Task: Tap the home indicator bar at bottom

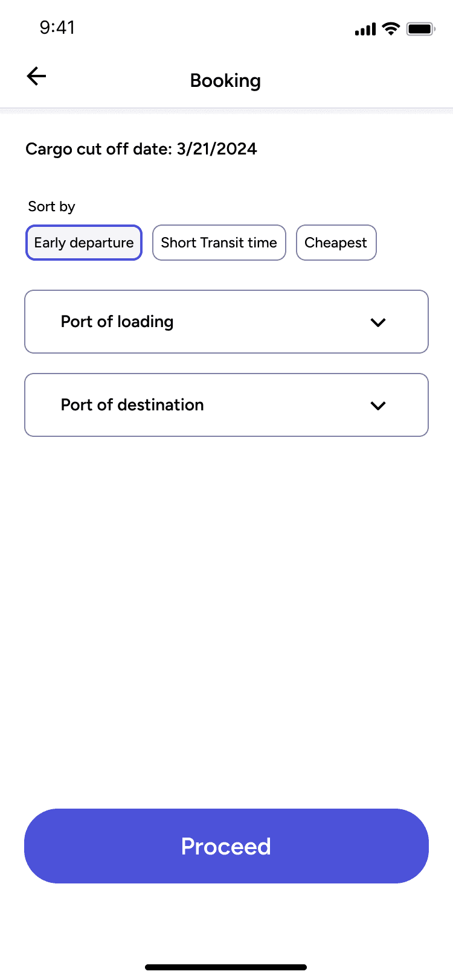Action: point(226,967)
